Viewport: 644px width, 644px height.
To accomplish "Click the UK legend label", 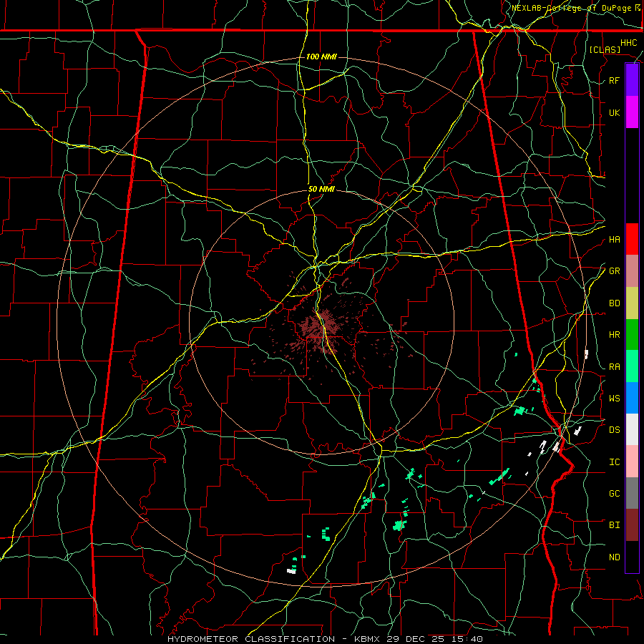I will (614, 112).
